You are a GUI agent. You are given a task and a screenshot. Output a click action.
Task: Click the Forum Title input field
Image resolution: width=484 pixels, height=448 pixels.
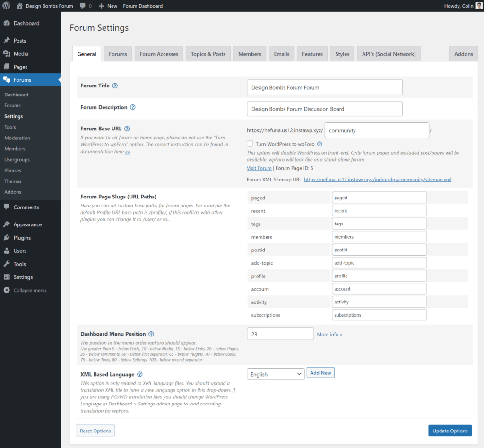click(324, 87)
